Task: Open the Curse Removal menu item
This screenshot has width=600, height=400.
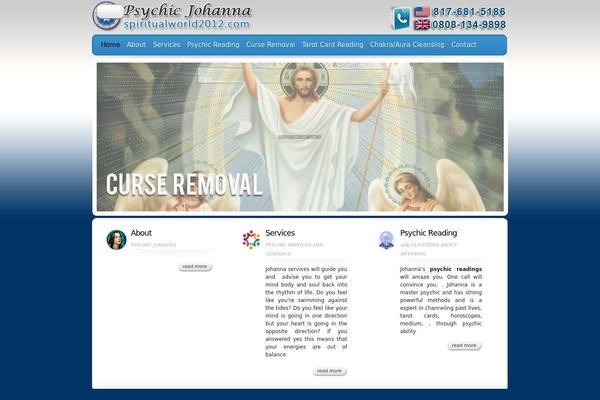Action: [271, 45]
